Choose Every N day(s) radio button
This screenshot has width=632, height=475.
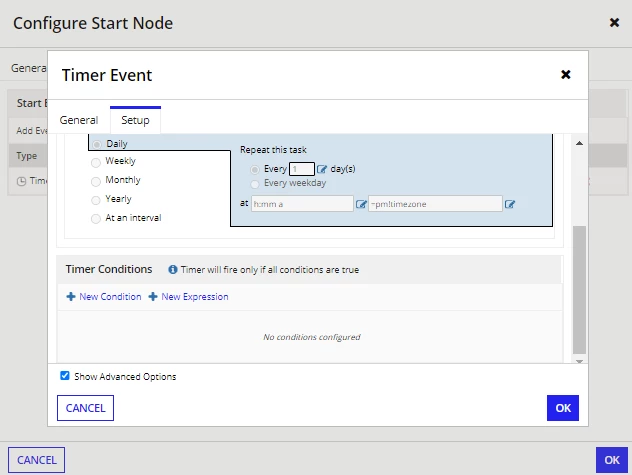[x=255, y=170]
